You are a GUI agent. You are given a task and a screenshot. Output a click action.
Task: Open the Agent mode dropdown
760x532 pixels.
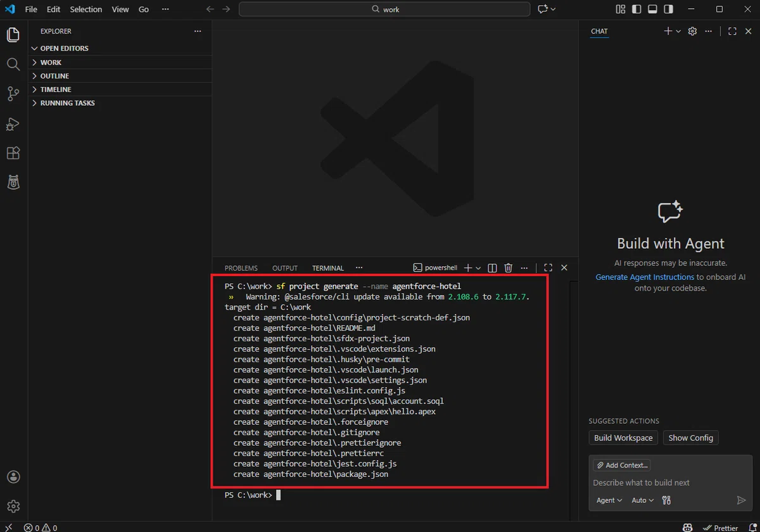point(609,500)
